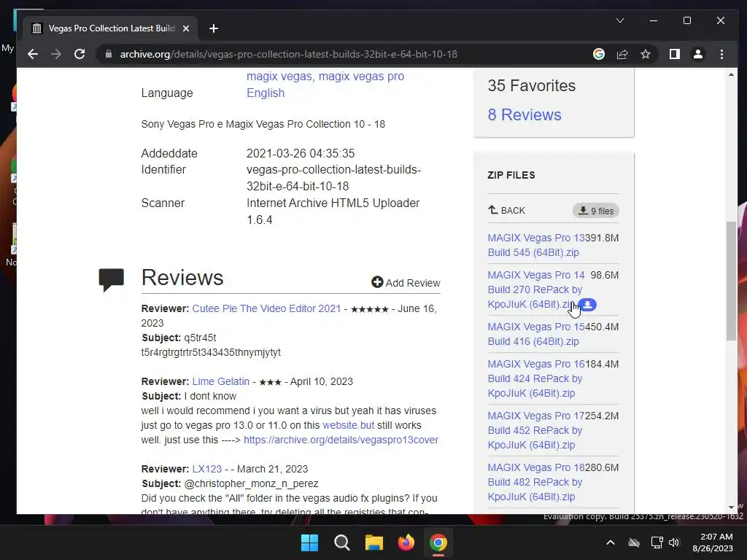Screen dimensions: 747x560
Task: Open MAGIX Vegas Pro 18 Build 482 zip link
Action: [536, 482]
